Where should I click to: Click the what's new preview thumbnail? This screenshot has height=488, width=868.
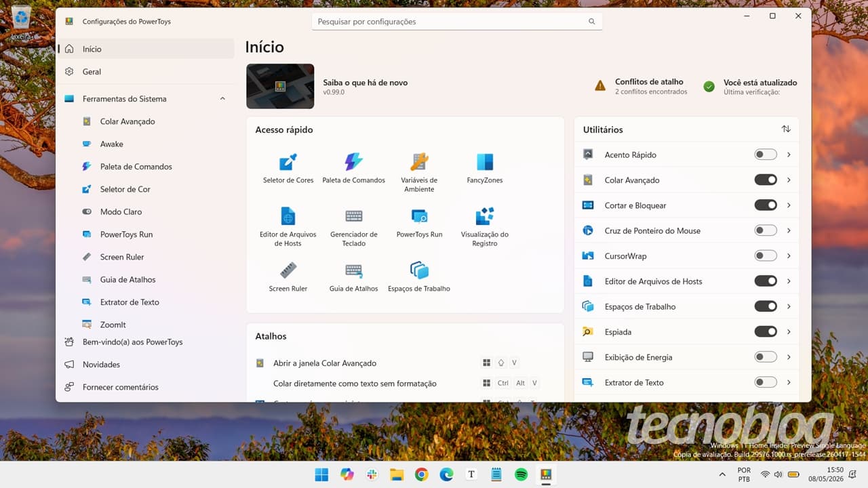(x=280, y=86)
